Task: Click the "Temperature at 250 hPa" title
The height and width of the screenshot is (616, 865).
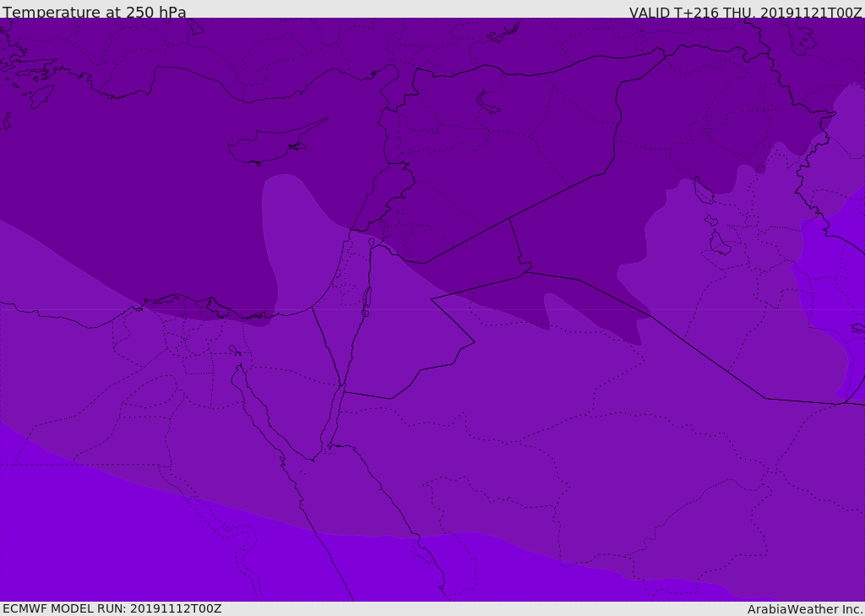Action: 94,12
